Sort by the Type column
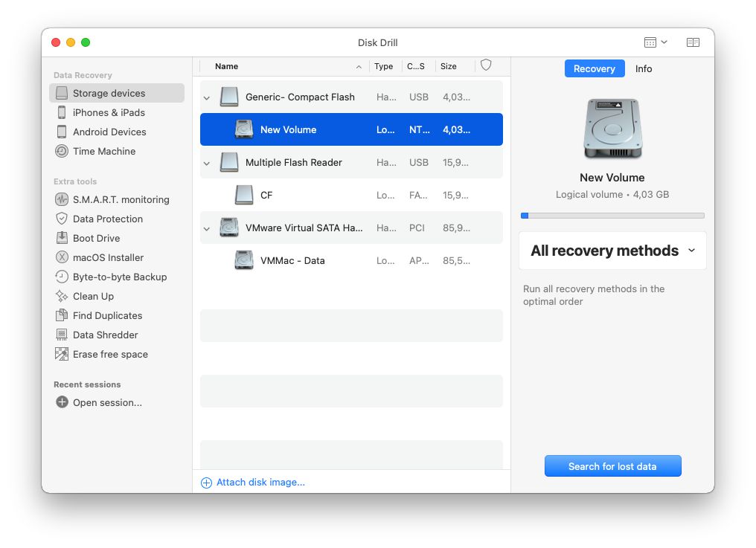Screen dimensions: 756x548 (384, 66)
